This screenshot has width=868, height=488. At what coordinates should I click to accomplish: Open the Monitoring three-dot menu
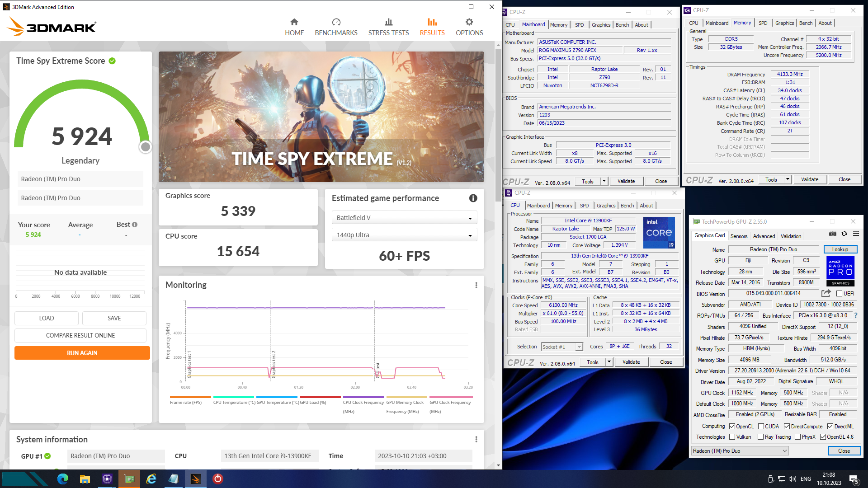476,285
